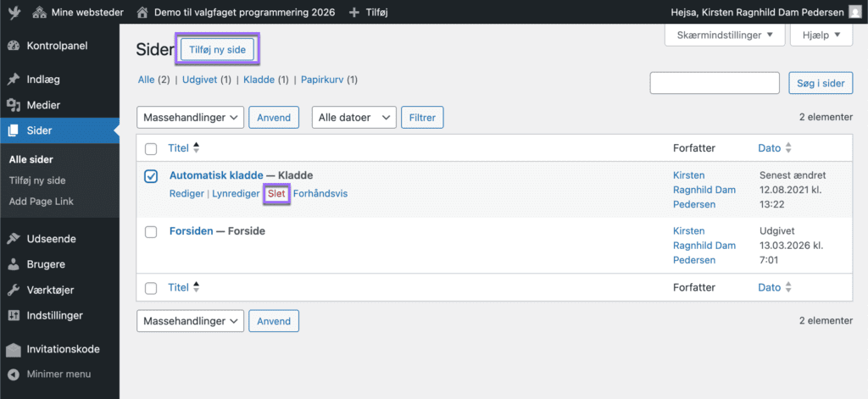Expand the Alle datoer date filter

pyautogui.click(x=353, y=118)
